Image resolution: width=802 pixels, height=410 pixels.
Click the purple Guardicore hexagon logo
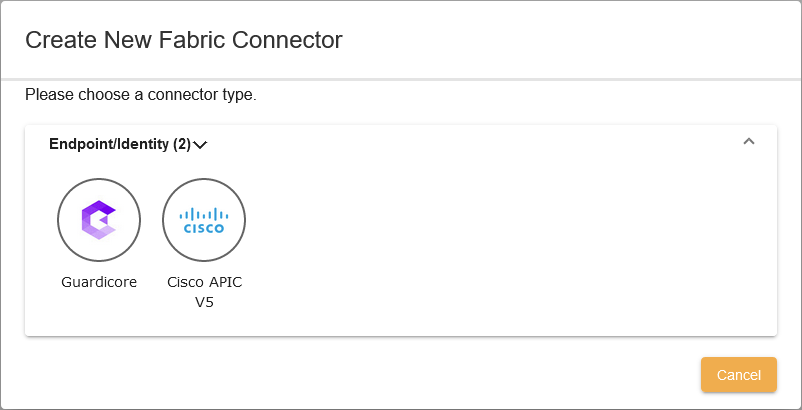pyautogui.click(x=99, y=220)
